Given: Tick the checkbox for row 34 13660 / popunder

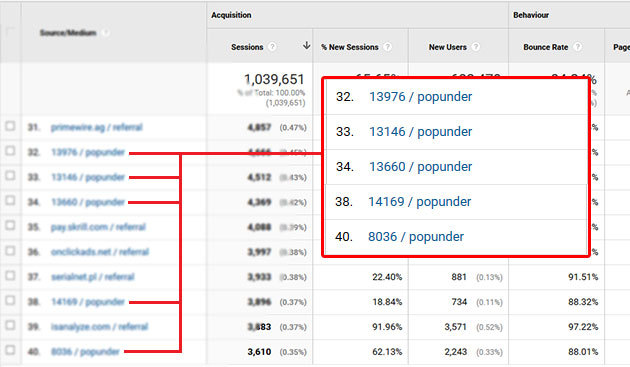Looking at the screenshot, I should coord(10,201).
